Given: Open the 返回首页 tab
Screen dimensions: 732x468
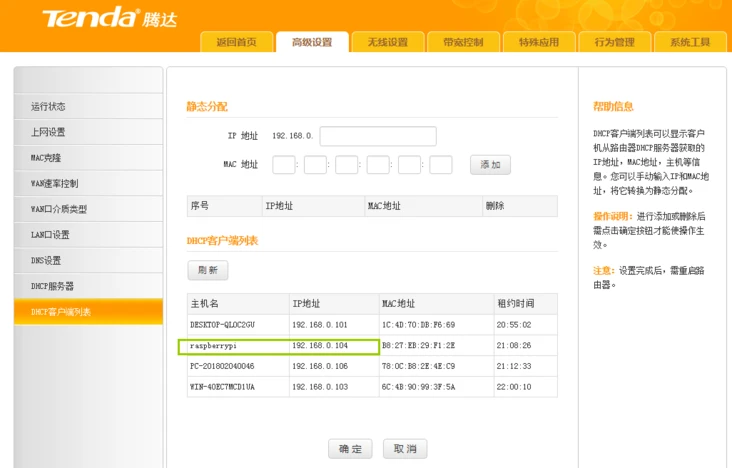Looking at the screenshot, I should (x=237, y=42).
